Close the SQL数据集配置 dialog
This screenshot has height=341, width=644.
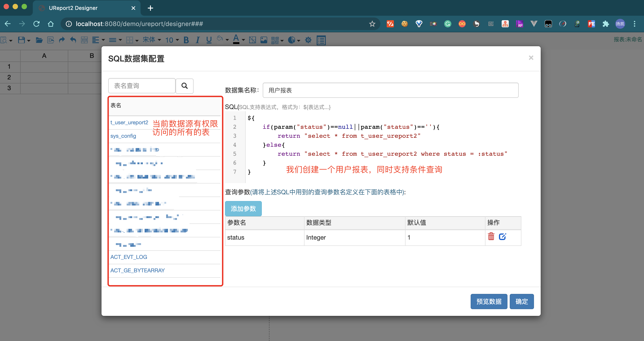[531, 58]
